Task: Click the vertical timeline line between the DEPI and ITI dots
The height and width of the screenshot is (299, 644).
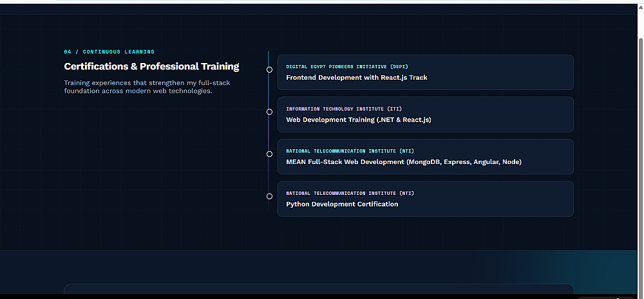Action: (x=268, y=91)
